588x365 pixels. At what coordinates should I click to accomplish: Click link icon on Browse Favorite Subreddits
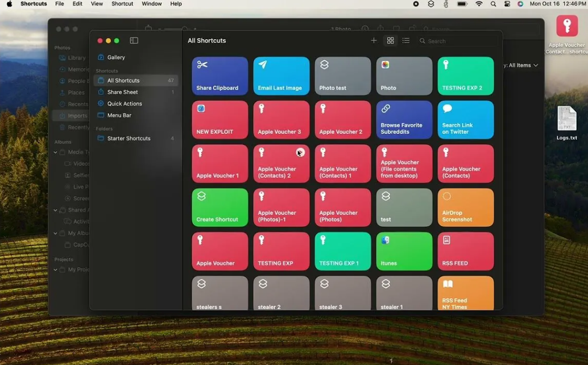click(385, 109)
